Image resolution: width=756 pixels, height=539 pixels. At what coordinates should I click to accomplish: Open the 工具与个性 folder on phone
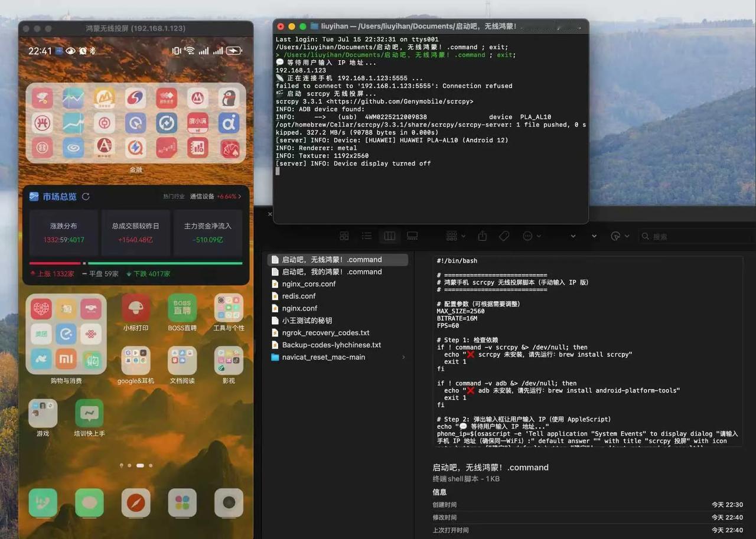(229, 308)
